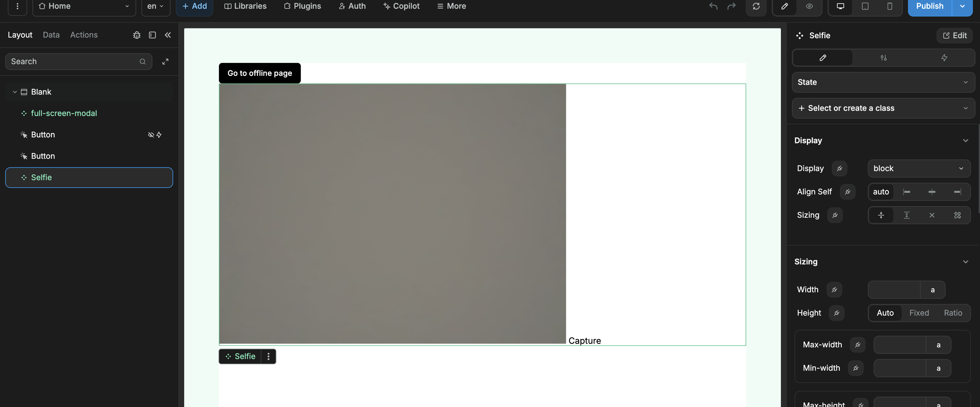Collapse the Blank tree item
Image resolution: width=980 pixels, height=407 pixels.
coord(15,92)
